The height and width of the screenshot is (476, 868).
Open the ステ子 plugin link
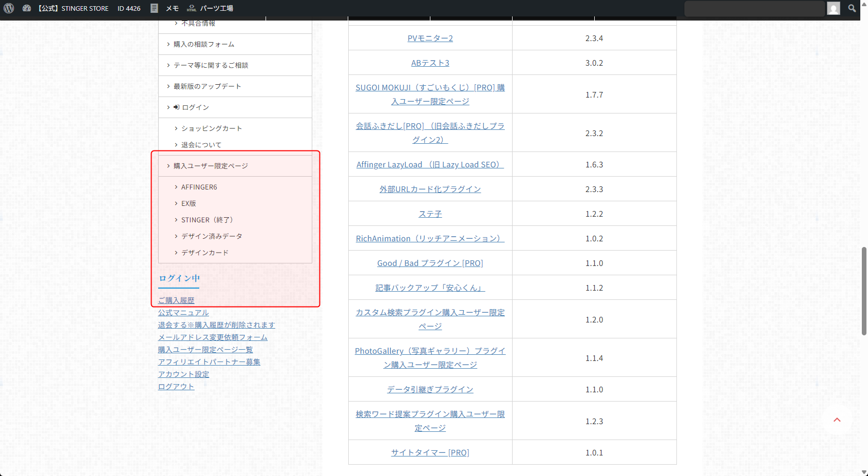click(x=430, y=214)
